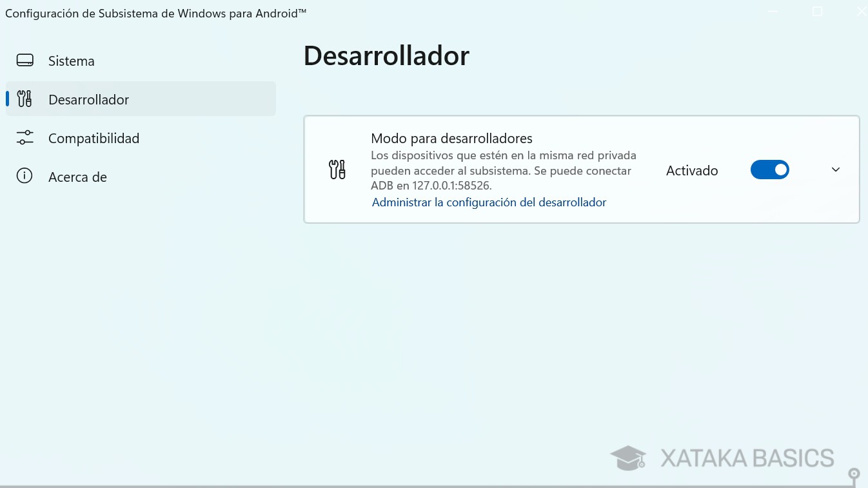This screenshot has height=488, width=868.
Task: Click the Desarrollador page heading
Action: coord(386,55)
